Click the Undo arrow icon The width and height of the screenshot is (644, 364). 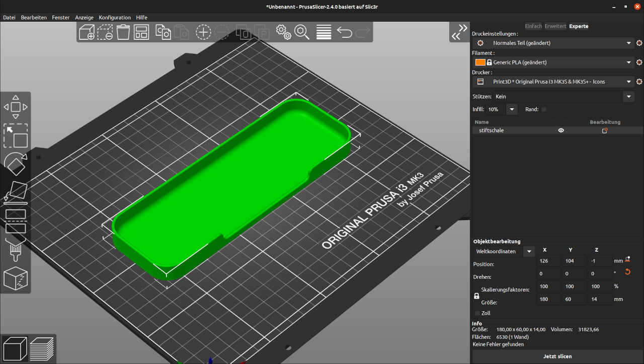tap(344, 32)
